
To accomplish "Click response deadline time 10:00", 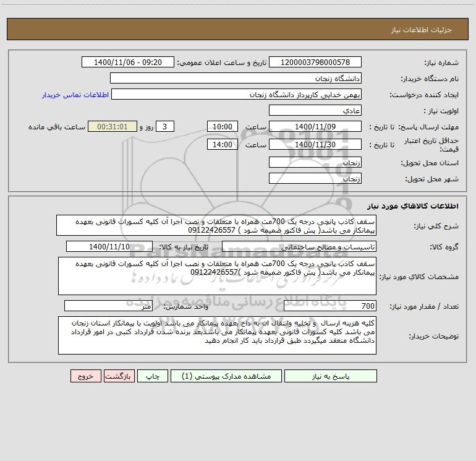I will (222, 126).
